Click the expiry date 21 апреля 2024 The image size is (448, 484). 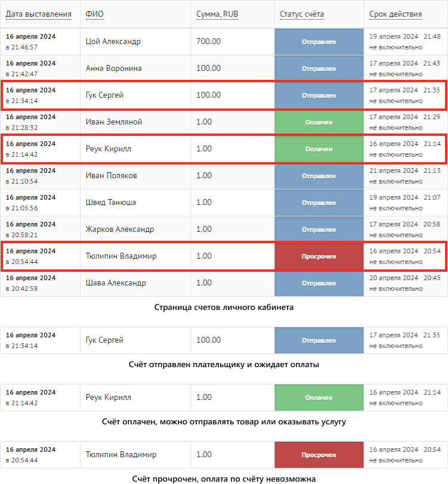pyautogui.click(x=394, y=170)
